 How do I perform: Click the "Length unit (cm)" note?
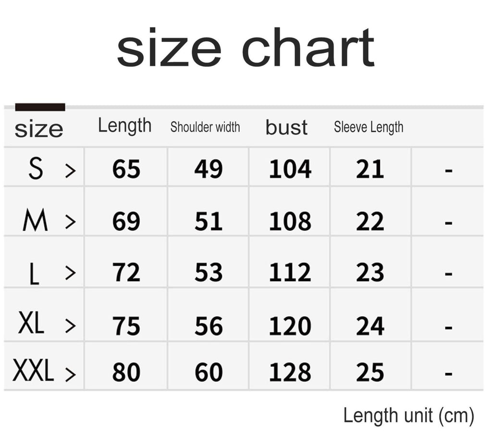pyautogui.click(x=408, y=416)
